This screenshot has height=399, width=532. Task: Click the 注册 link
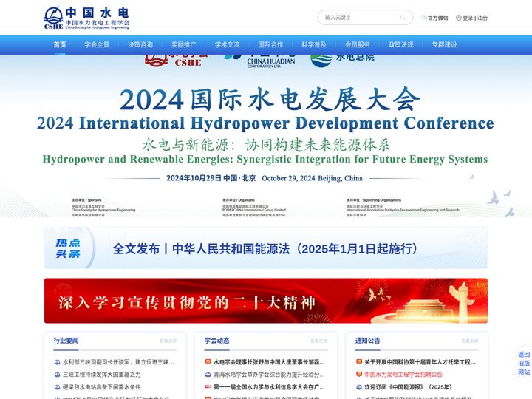click(x=482, y=18)
